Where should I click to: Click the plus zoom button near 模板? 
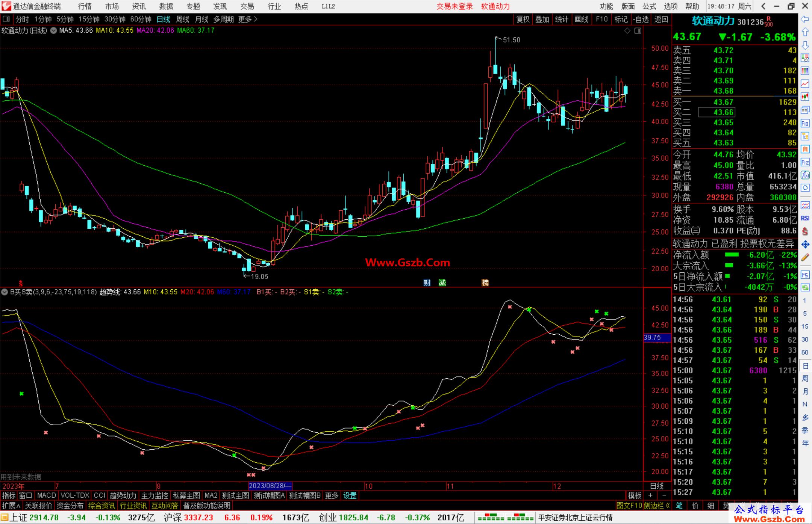coord(650,495)
